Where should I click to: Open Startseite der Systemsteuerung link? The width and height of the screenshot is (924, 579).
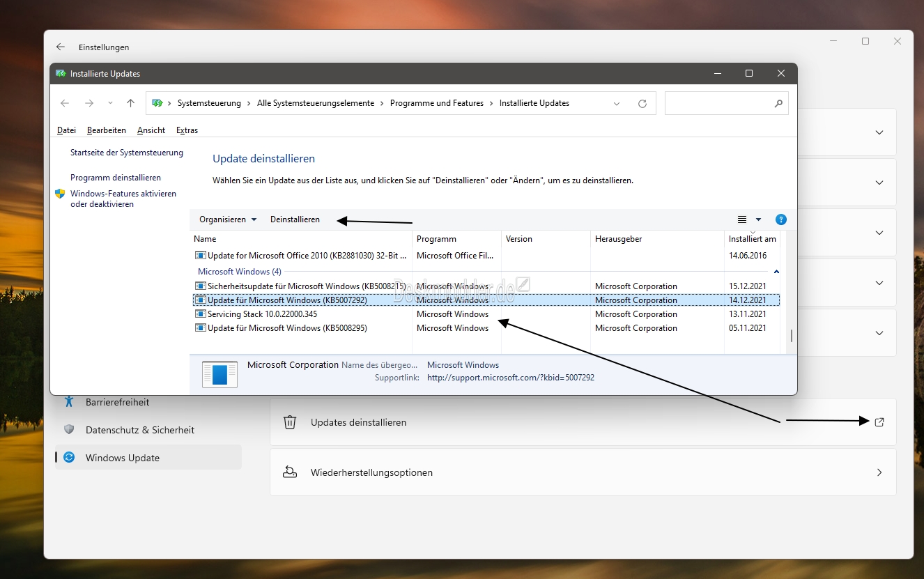click(127, 153)
